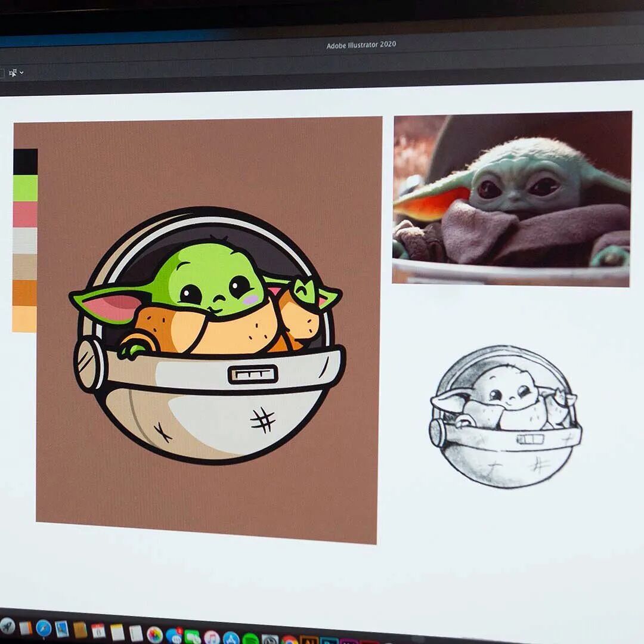This screenshot has width=644, height=644.
Task: Open Launchpad rocket icon in dock
Action: tap(7, 626)
